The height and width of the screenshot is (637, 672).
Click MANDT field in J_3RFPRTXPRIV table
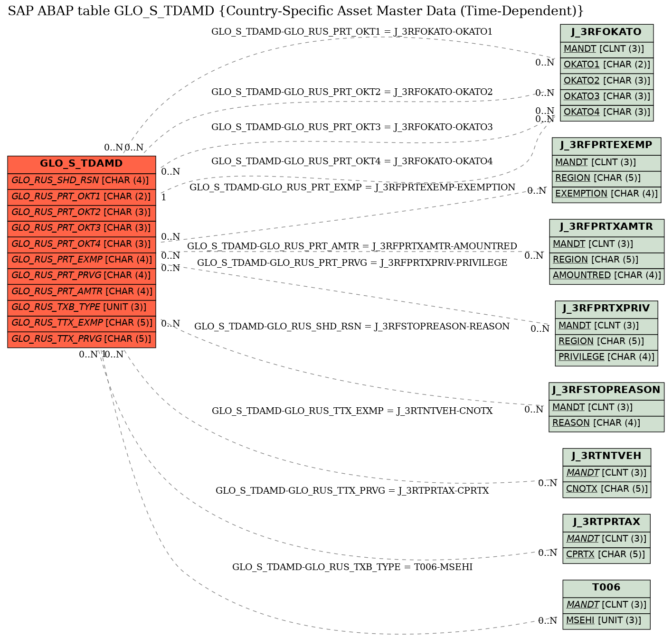(606, 326)
